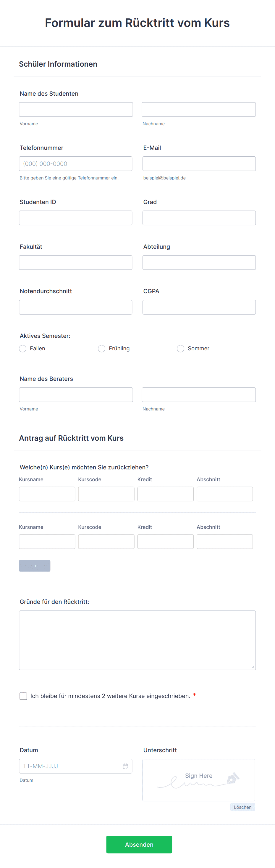Focus the CGPA input field

[x=199, y=307]
